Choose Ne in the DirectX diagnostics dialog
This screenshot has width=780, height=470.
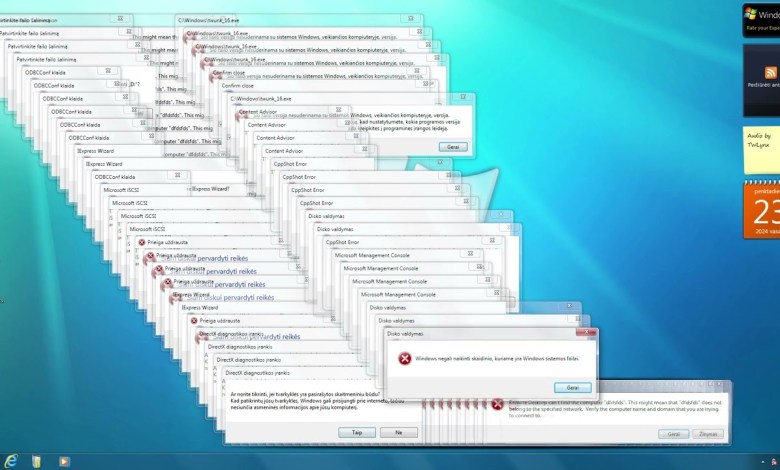398,432
